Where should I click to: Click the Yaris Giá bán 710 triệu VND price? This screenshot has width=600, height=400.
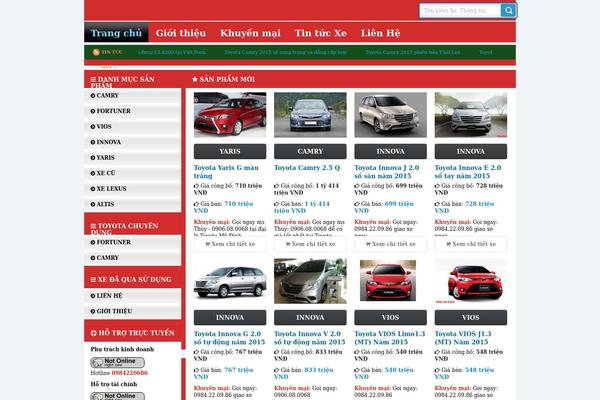[223, 207]
